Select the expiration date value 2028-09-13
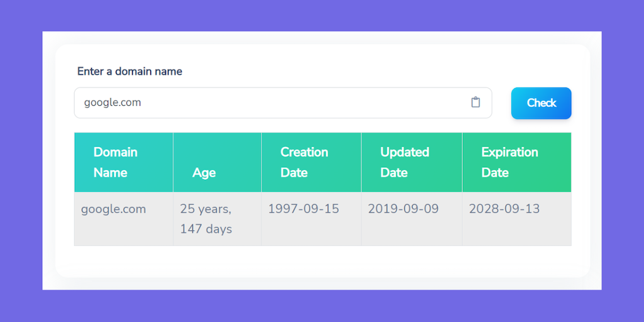 click(x=504, y=209)
